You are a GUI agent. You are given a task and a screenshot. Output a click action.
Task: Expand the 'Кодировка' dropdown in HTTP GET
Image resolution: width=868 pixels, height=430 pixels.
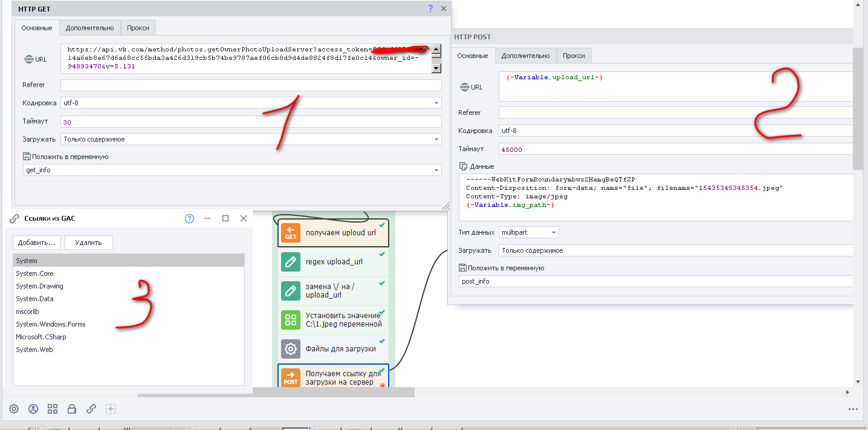pyautogui.click(x=436, y=103)
